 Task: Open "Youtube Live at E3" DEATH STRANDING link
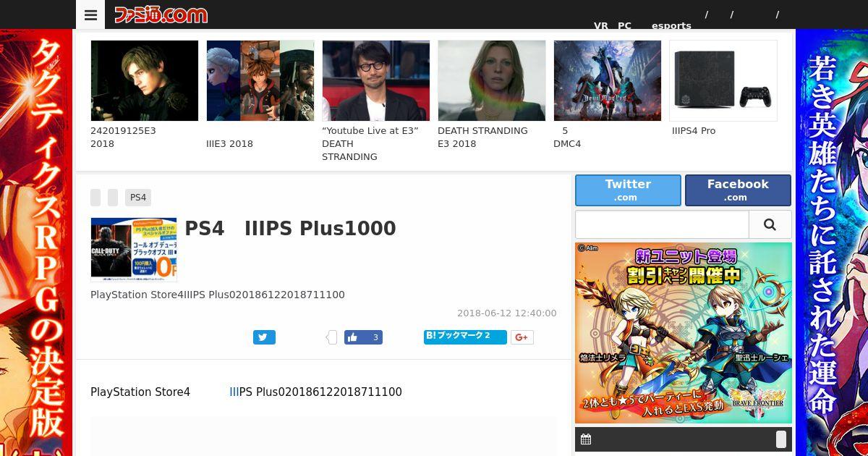click(370, 143)
